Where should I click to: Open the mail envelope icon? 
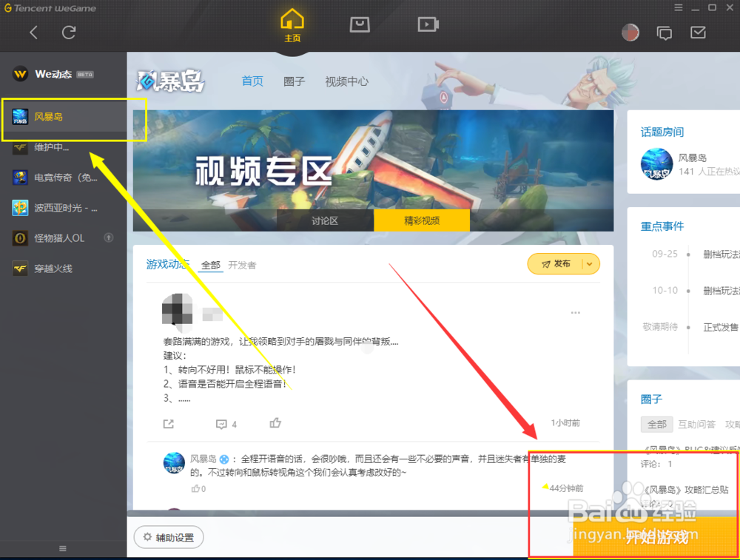[698, 33]
